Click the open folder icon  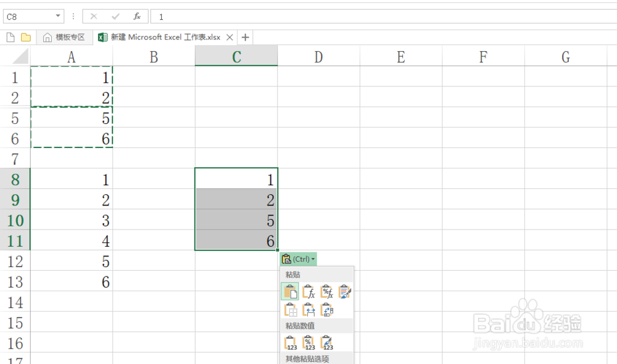coord(26,38)
